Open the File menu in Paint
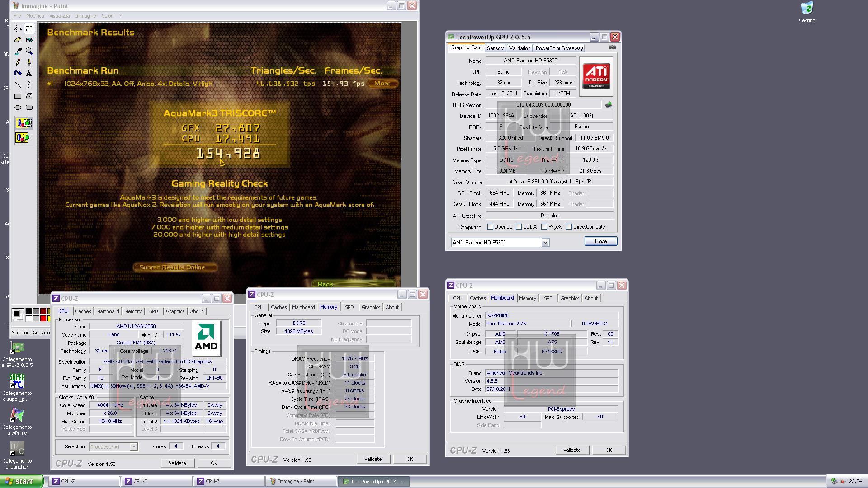The height and width of the screenshot is (488, 868). point(17,16)
